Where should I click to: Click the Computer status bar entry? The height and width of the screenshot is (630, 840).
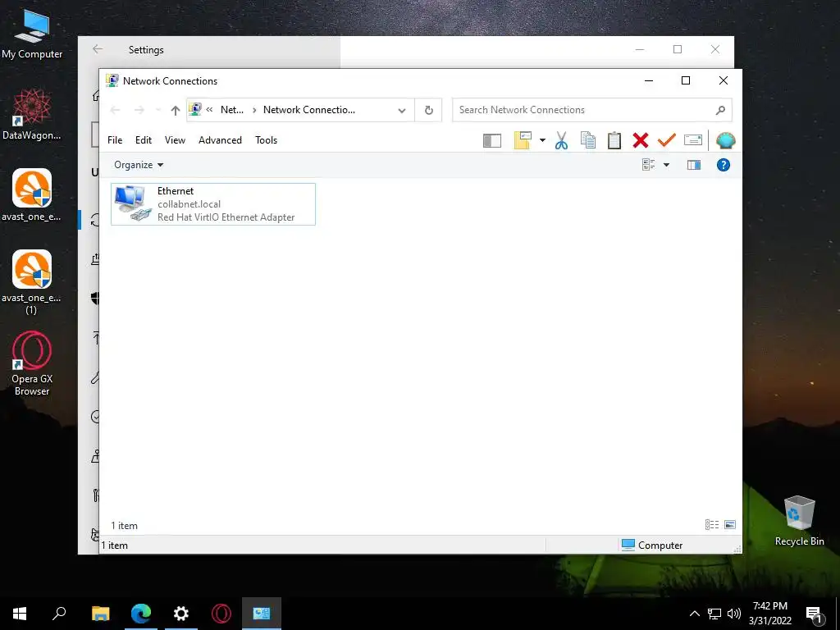click(x=652, y=546)
